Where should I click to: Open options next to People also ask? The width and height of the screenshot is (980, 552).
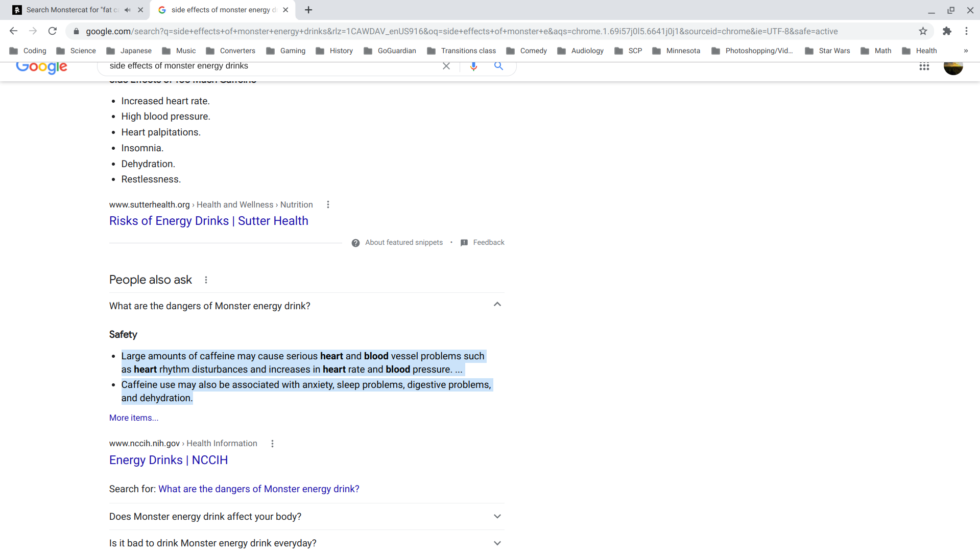206,280
